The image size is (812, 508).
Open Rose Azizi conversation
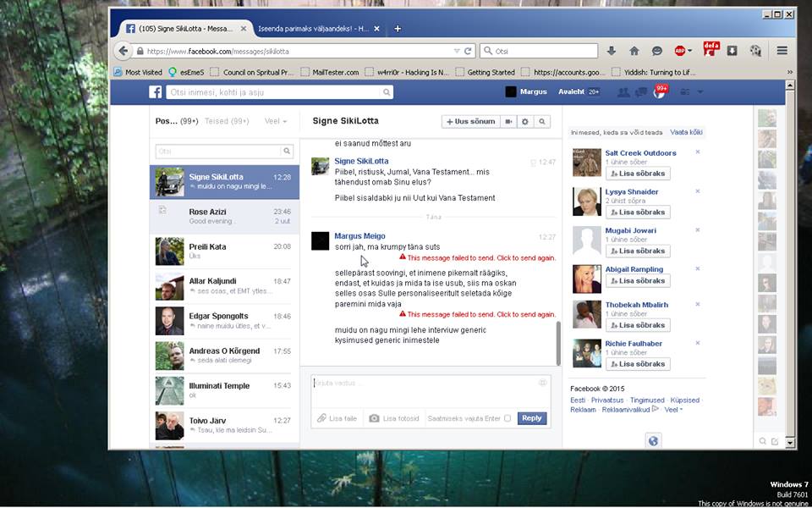[x=224, y=217]
